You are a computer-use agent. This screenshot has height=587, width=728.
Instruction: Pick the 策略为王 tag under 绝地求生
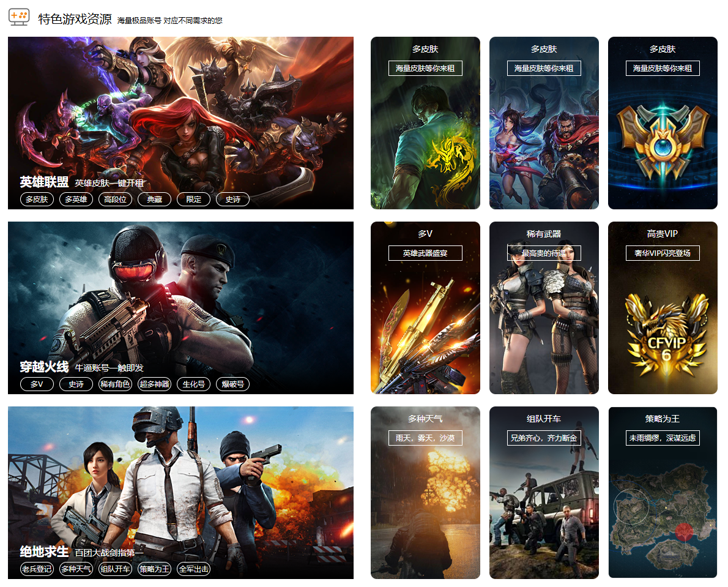pyautogui.click(x=155, y=569)
